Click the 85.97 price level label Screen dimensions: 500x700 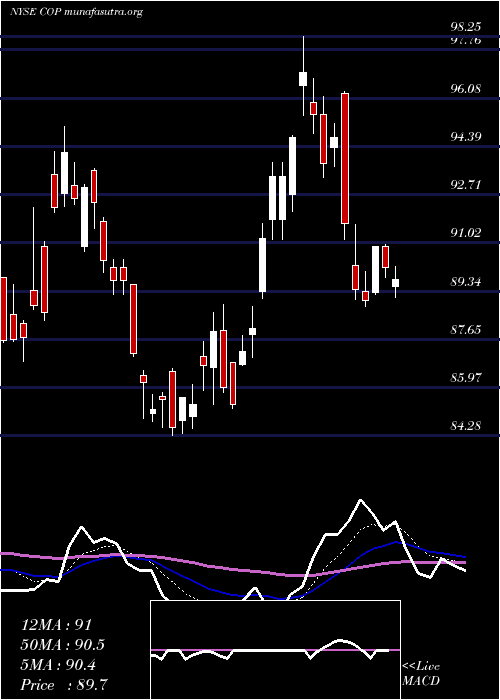(x=466, y=379)
